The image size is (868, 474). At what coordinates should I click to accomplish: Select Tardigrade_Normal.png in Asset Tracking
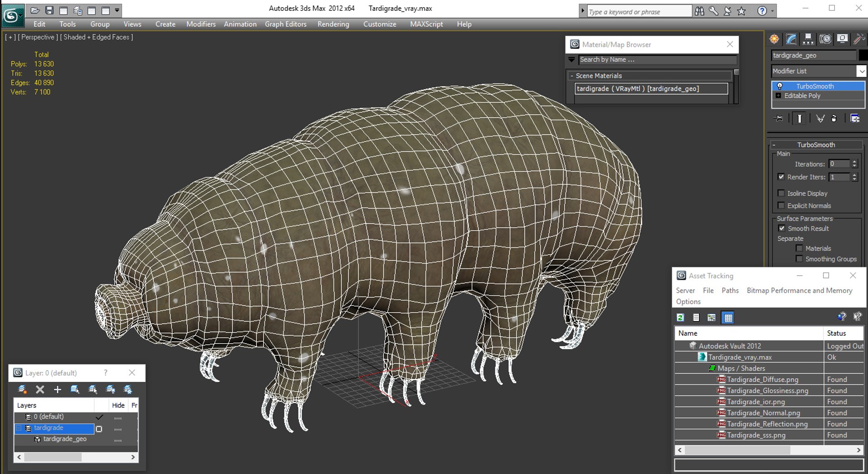[763, 413]
